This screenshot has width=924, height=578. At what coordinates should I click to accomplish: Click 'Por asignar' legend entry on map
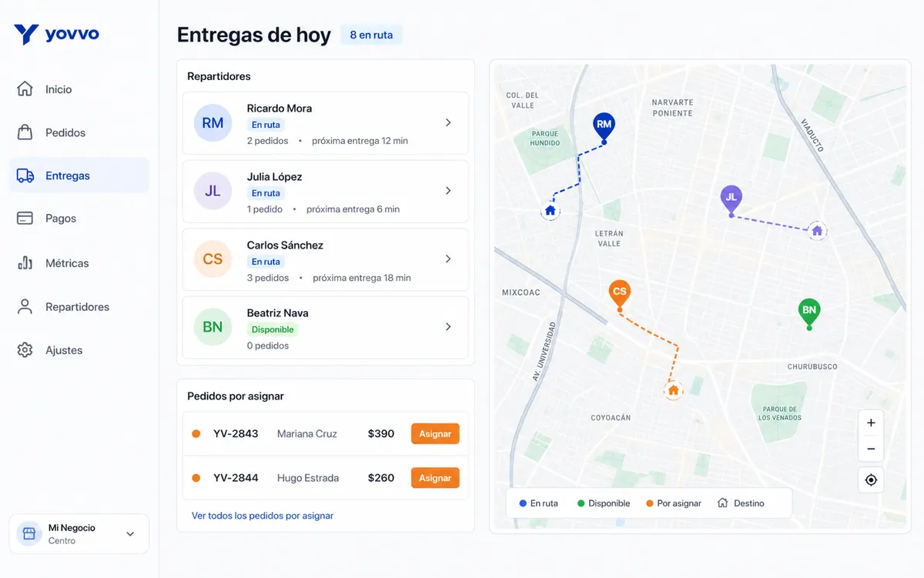(674, 503)
